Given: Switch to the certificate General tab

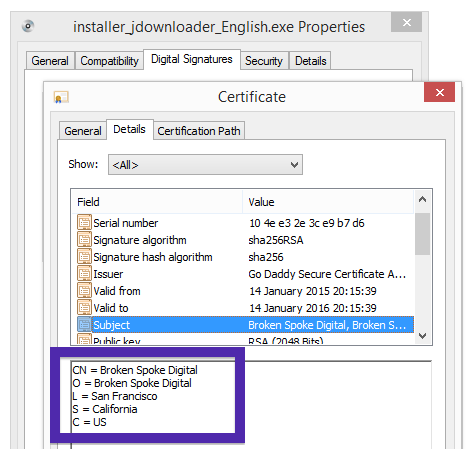Looking at the screenshot, I should tap(83, 131).
